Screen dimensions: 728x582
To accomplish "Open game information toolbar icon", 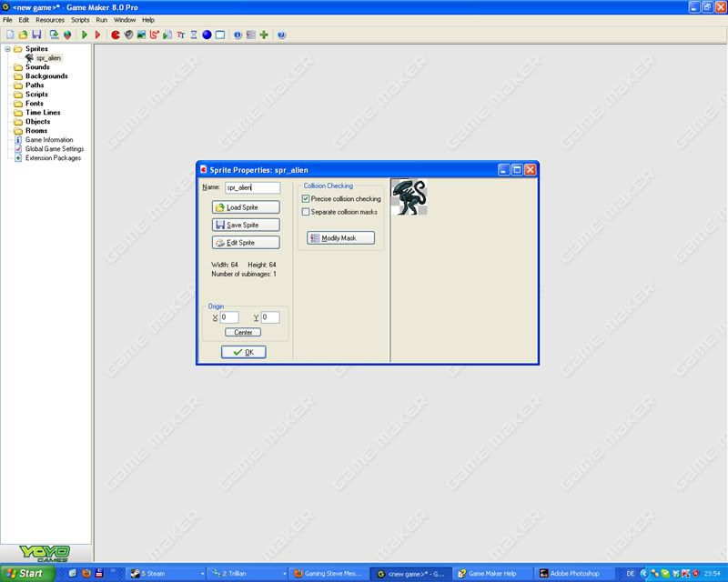I will [238, 35].
